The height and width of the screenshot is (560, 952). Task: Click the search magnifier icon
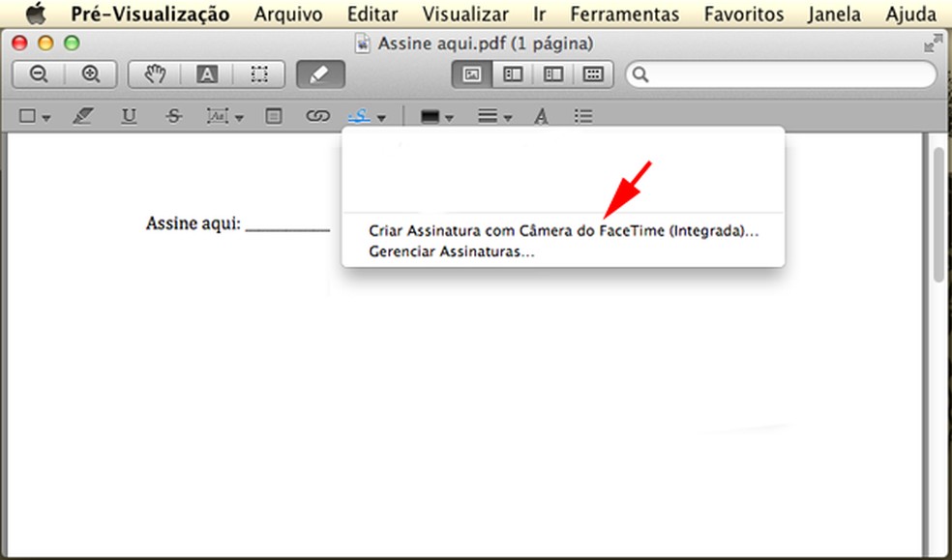(x=640, y=74)
